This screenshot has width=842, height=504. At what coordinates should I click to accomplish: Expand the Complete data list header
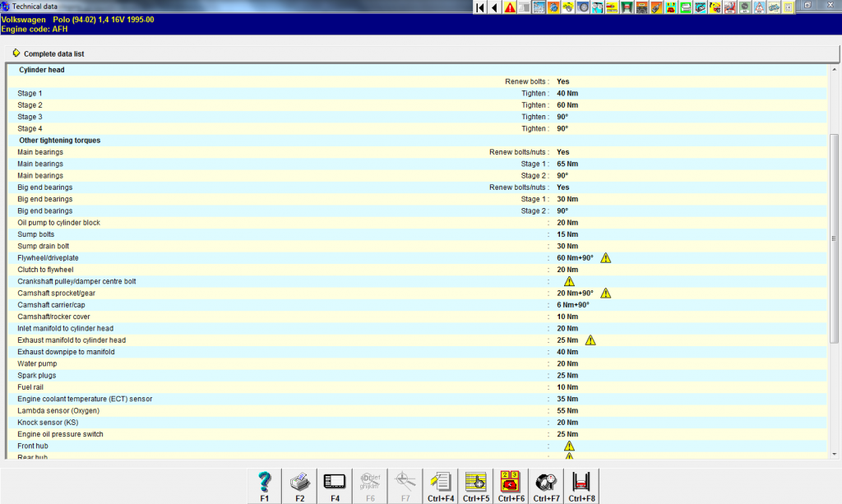pyautogui.click(x=54, y=54)
